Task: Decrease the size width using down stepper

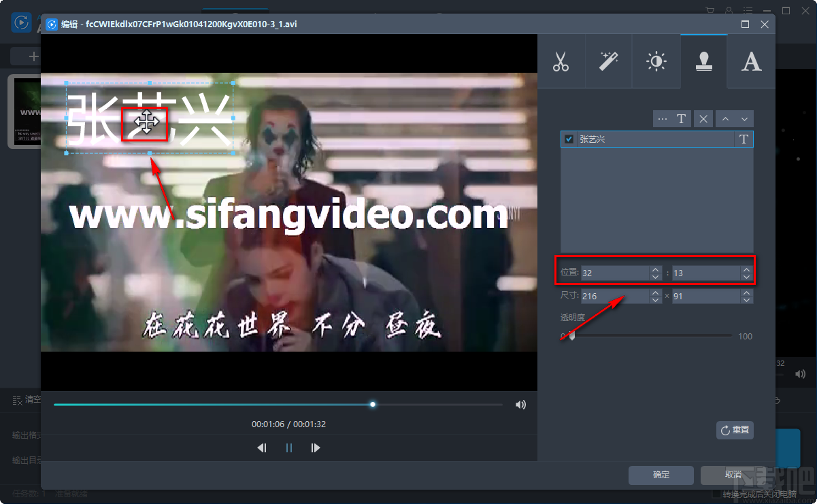Action: (654, 299)
